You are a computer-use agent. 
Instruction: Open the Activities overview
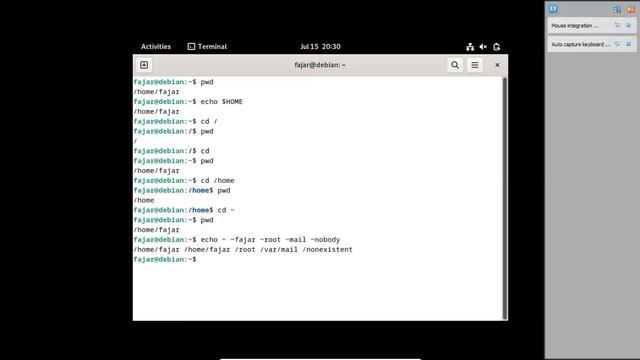[156, 47]
